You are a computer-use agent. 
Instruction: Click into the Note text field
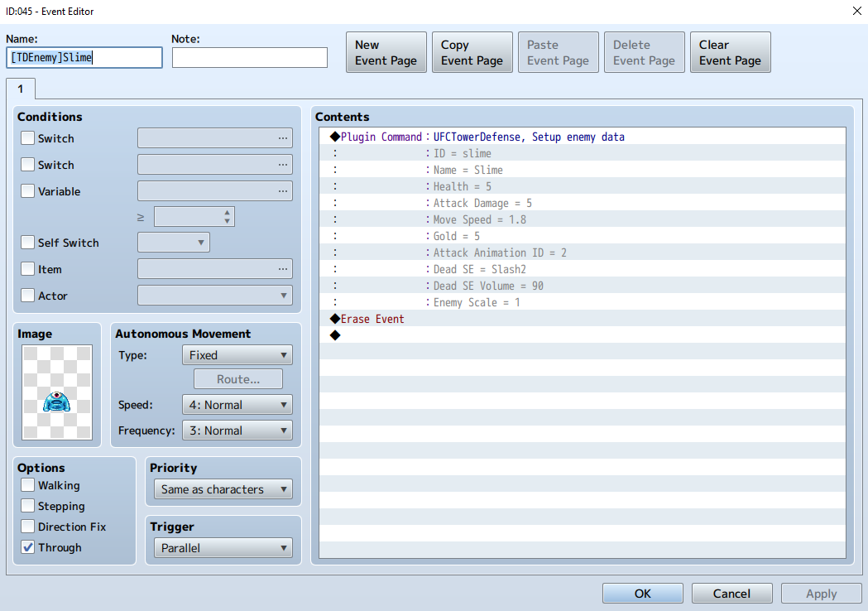pyautogui.click(x=250, y=58)
